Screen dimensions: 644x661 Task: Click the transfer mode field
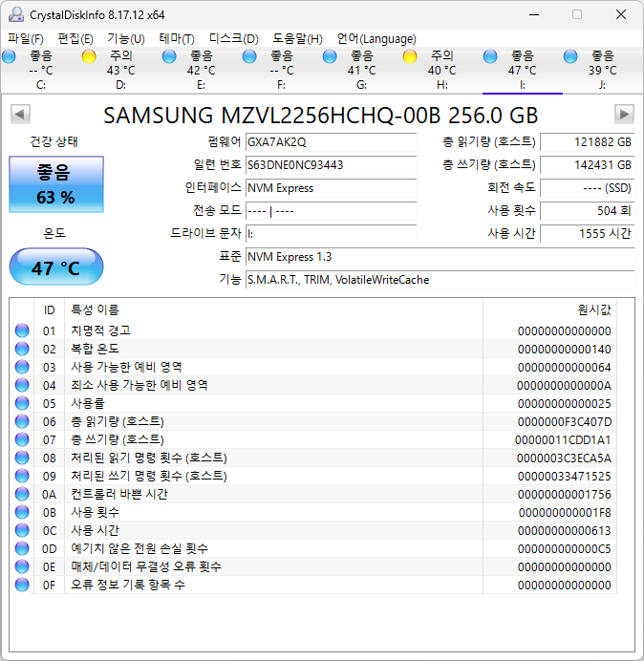pyautogui.click(x=331, y=211)
